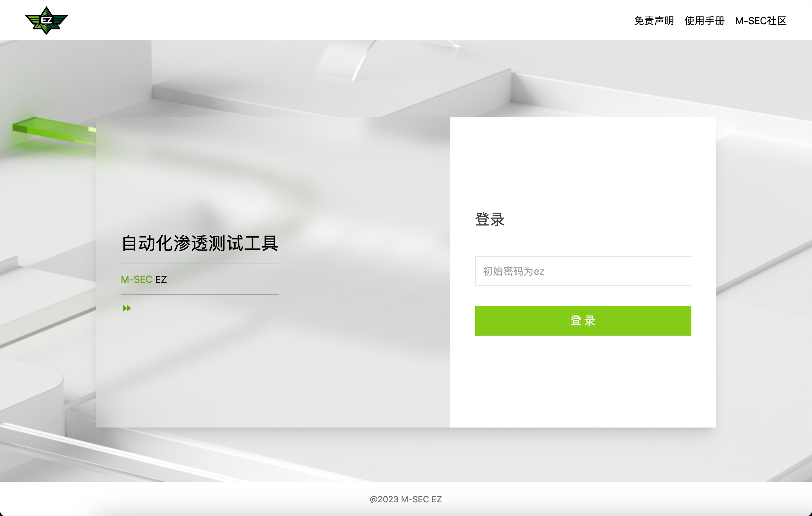Click the black EZ text beside M-SEC
The width and height of the screenshot is (812, 516).
click(161, 279)
